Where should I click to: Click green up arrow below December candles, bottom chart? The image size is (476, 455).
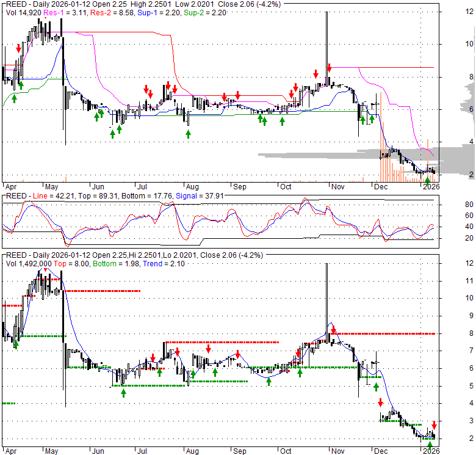coord(376,387)
